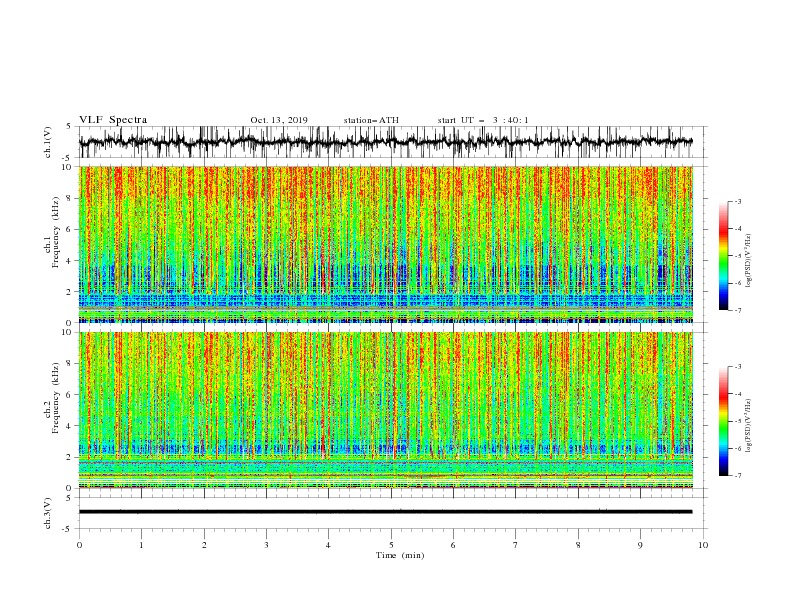The width and height of the screenshot is (792, 612).
Task: Click the ch.3 flat voltage trace
Action: pyautogui.click(x=385, y=512)
